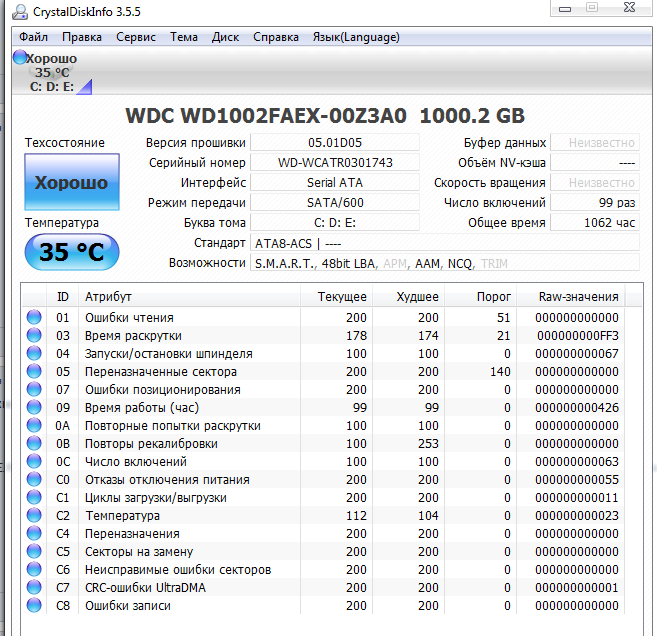Open the Сервис menu

[135, 37]
